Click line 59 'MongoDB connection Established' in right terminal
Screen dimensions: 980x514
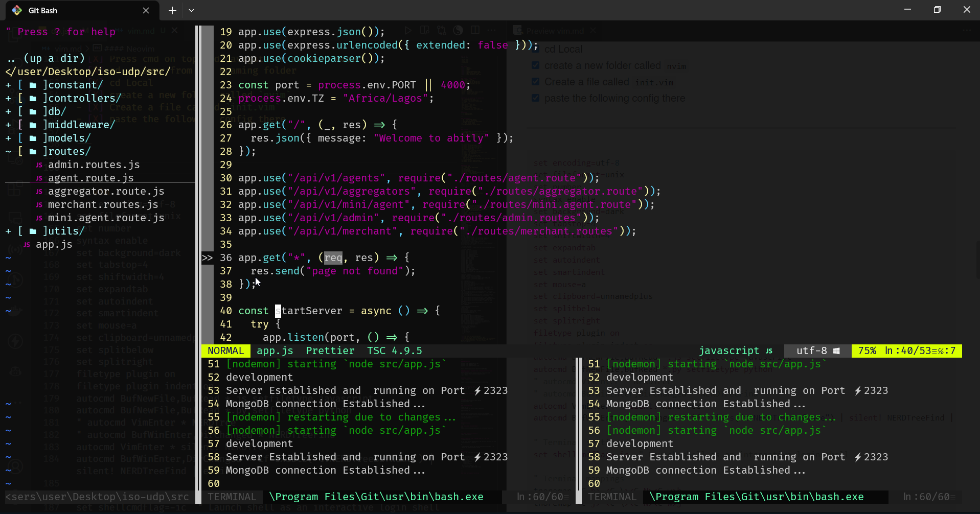click(x=705, y=471)
